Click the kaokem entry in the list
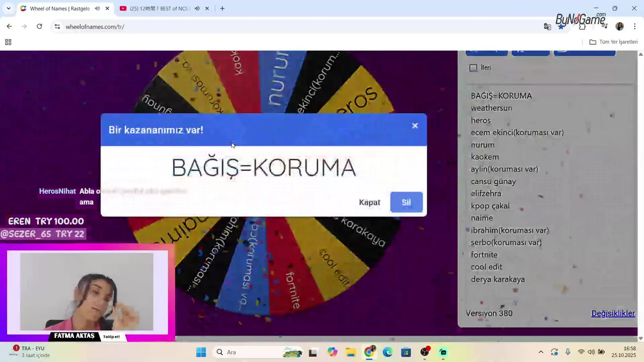The image size is (644, 362). [485, 157]
